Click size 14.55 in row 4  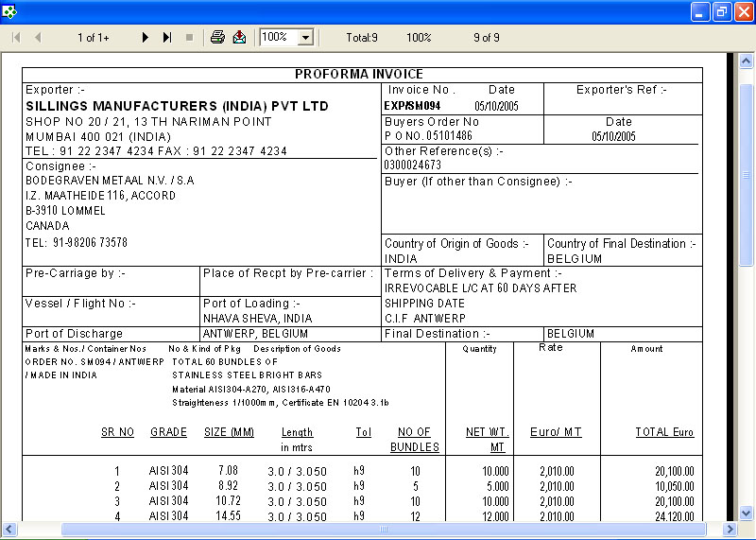tap(228, 515)
